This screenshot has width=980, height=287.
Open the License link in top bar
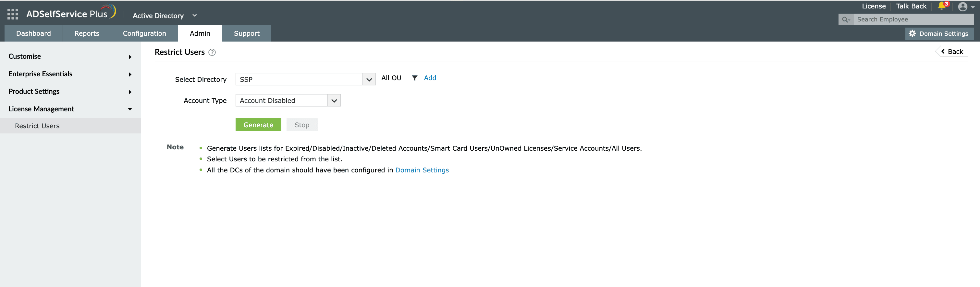[x=874, y=6]
